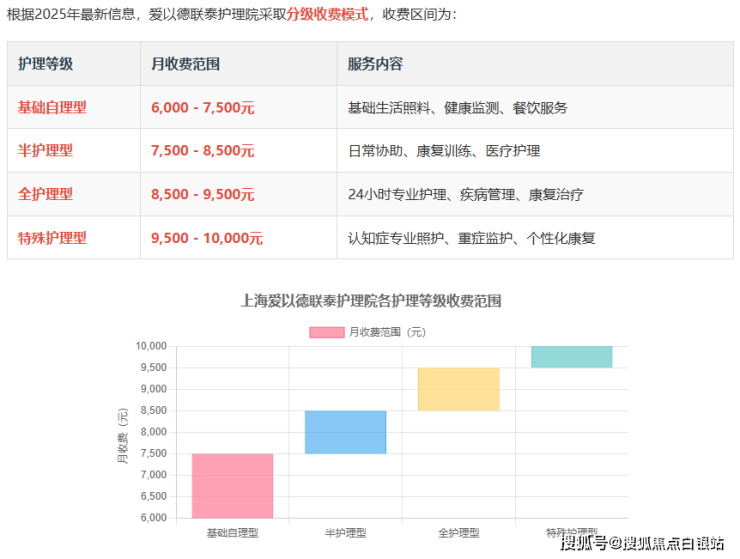This screenshot has width=740, height=559.
Task: Select the red 特殊护理型 table cell
Action: coord(52,238)
